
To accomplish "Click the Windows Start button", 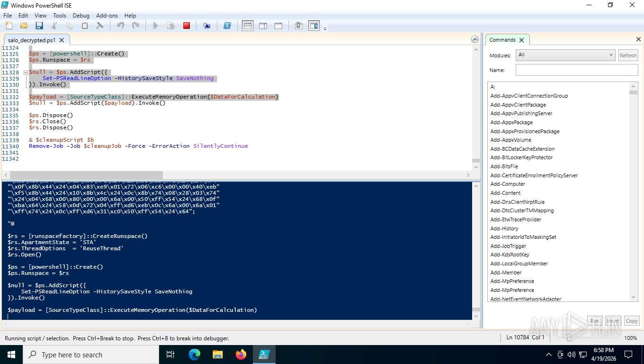I will (11, 355).
